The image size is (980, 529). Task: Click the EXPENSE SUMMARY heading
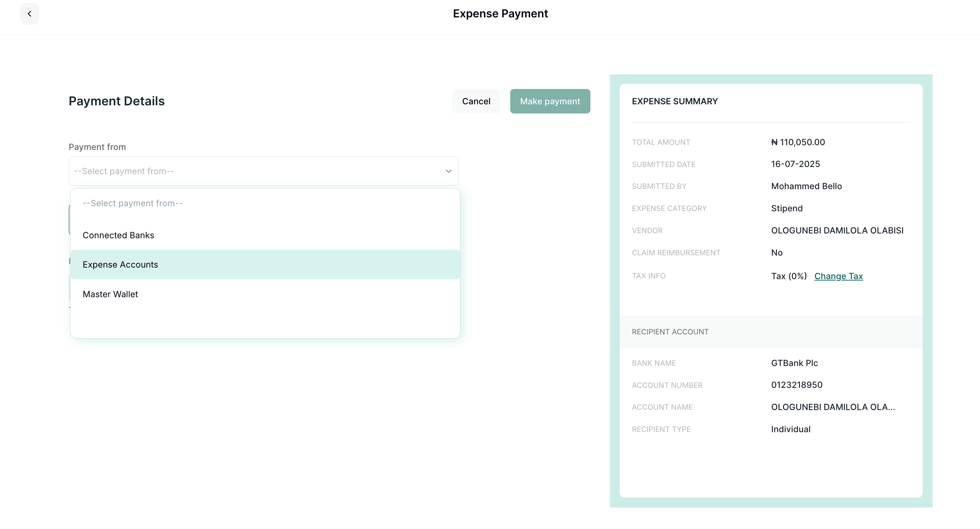pos(675,101)
